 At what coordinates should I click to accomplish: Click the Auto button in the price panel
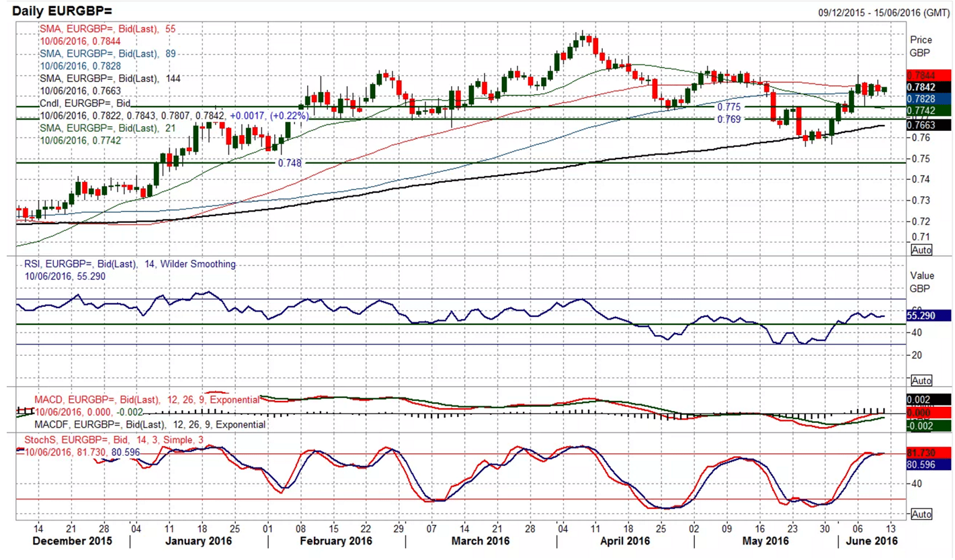921,250
